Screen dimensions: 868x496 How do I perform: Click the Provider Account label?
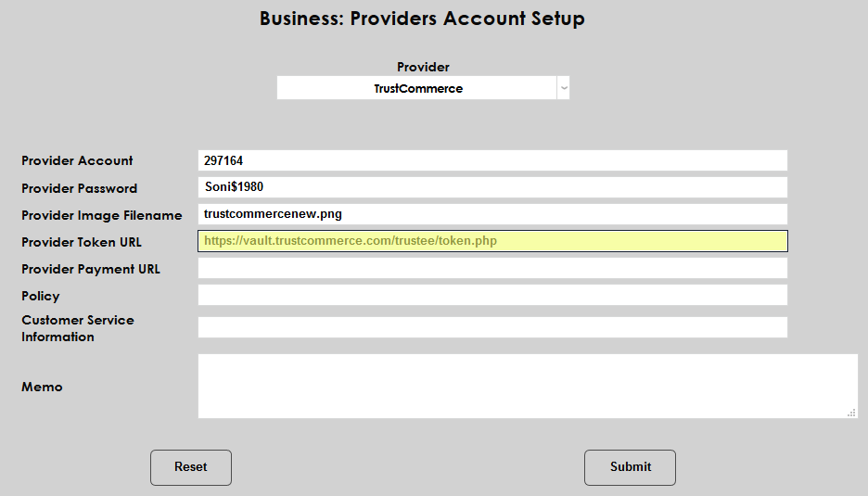(77, 160)
